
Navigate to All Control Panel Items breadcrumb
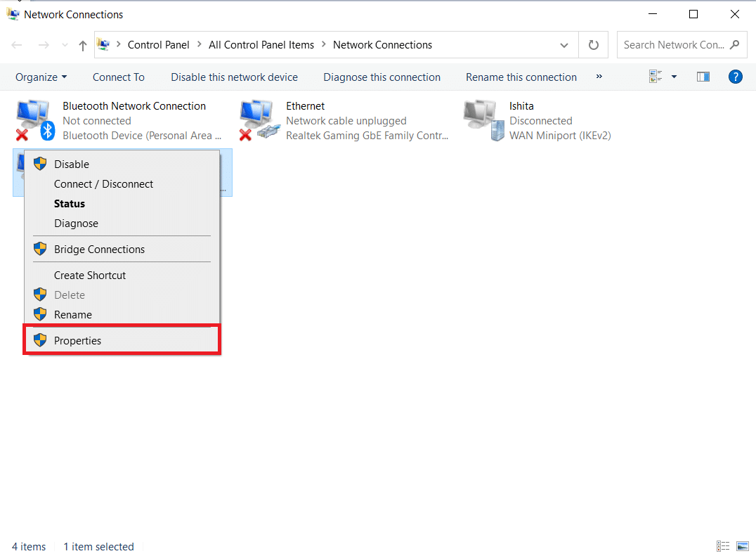(261, 45)
